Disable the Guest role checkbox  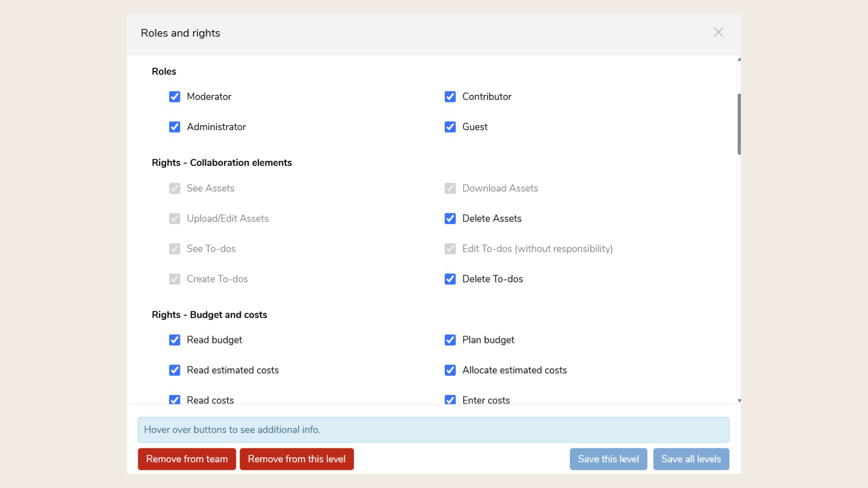point(450,127)
